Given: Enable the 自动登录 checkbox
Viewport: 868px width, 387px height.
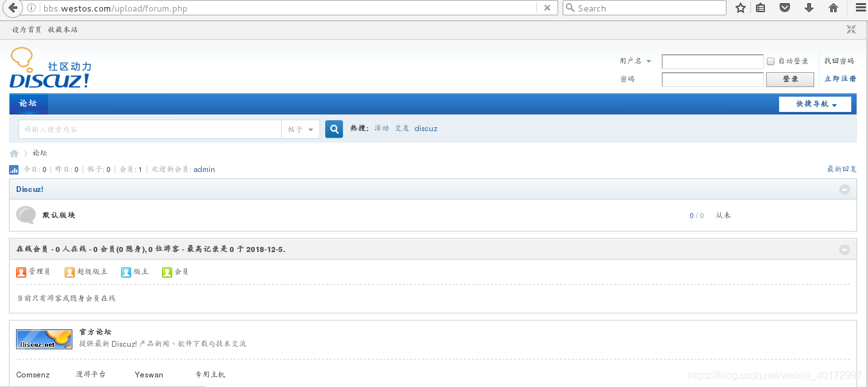Looking at the screenshot, I should [x=771, y=61].
